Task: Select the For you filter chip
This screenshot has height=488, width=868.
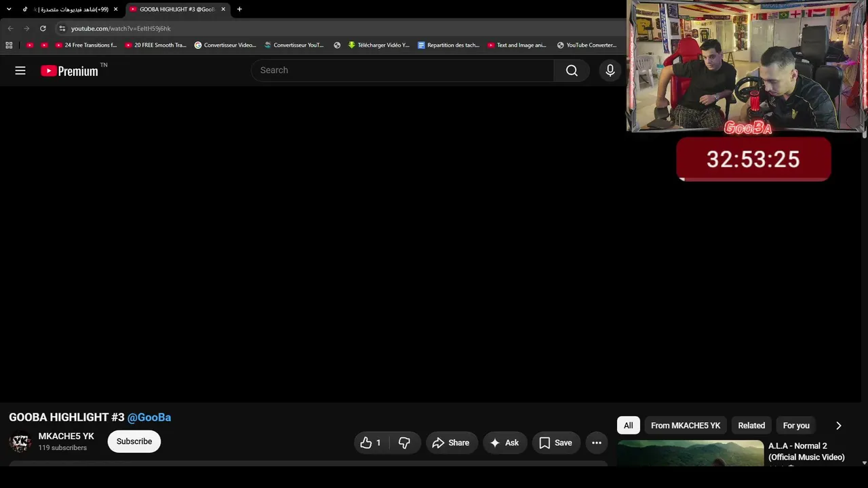Action: [x=796, y=426]
